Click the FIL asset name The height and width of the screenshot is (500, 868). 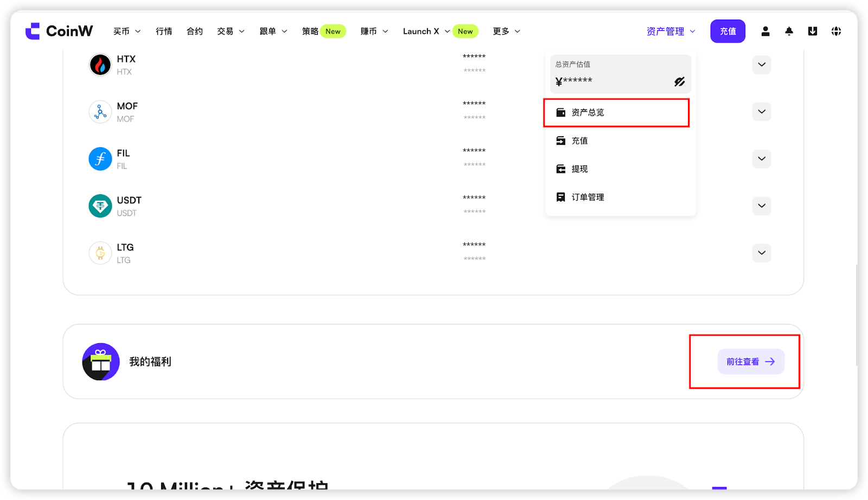[123, 153]
